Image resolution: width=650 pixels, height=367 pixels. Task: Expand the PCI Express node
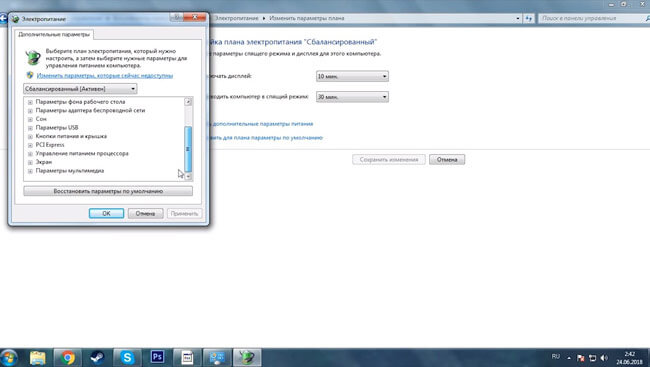coord(30,145)
